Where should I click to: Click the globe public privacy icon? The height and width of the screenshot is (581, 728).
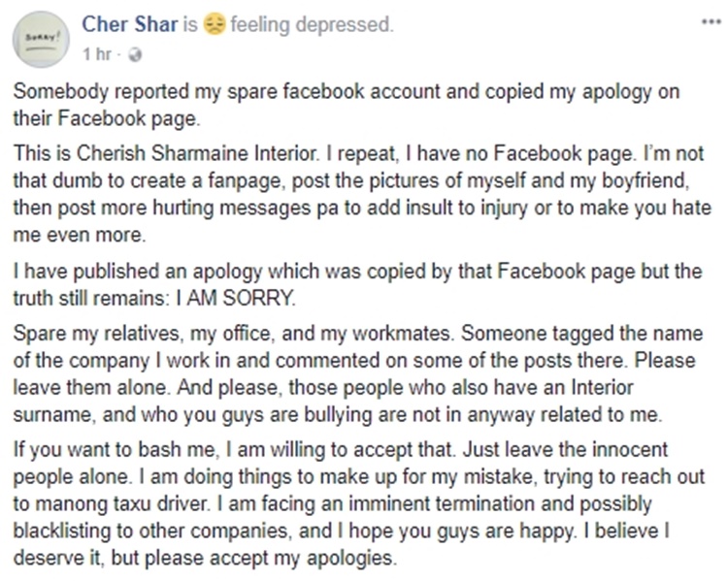135,54
